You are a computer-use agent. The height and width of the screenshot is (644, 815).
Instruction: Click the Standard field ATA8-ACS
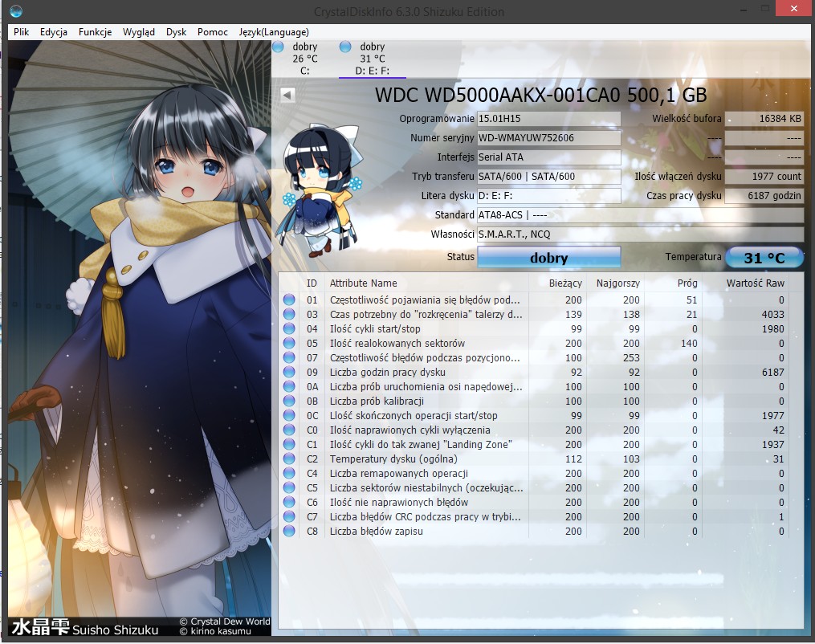point(641,214)
